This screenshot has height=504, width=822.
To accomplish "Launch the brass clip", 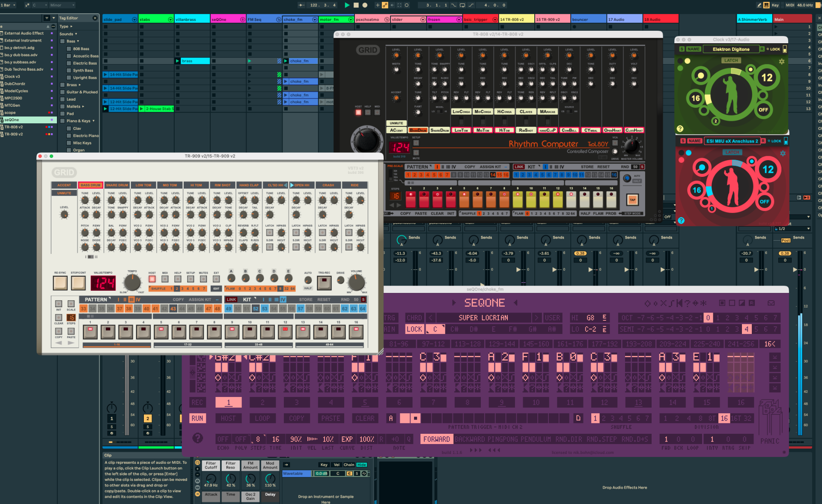I will (x=178, y=61).
